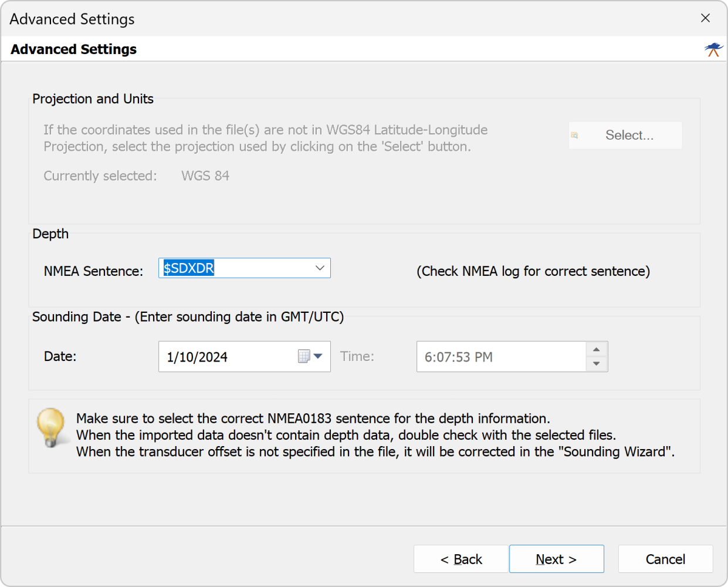This screenshot has width=728, height=587.
Task: Open the date picker calendar dropdown
Action: (x=318, y=356)
